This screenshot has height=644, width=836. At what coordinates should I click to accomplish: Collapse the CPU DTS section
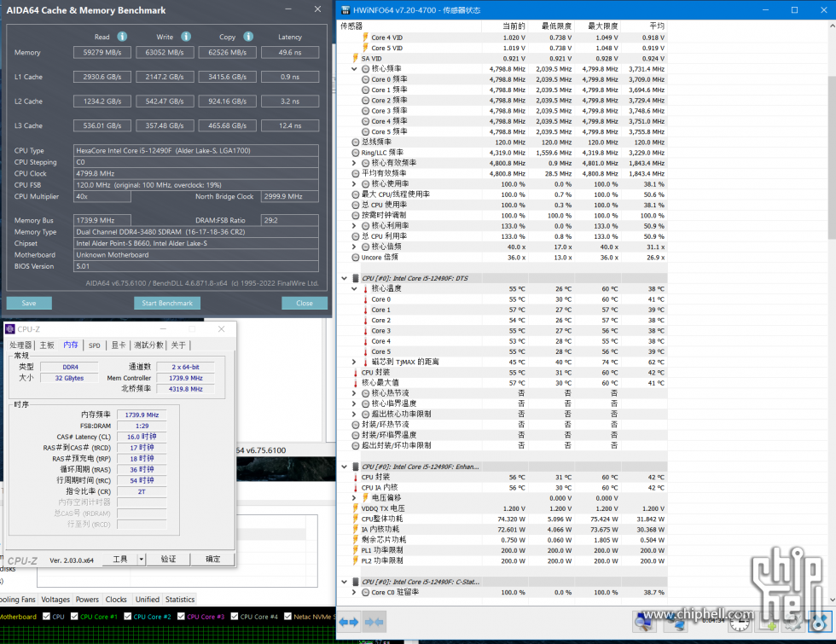[345, 278]
